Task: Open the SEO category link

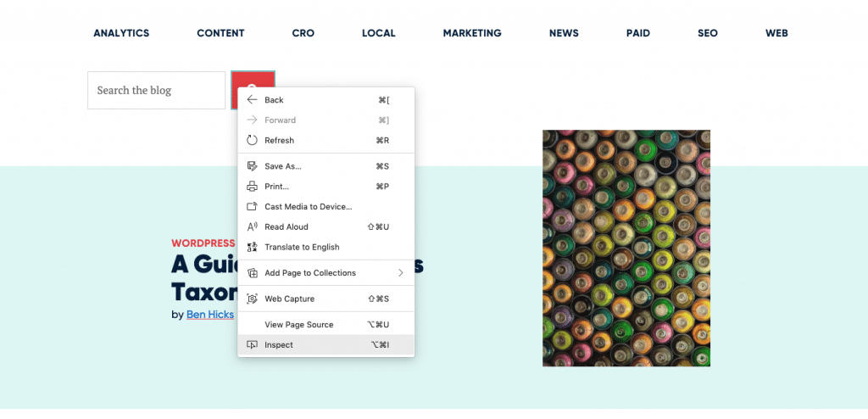Action: [707, 33]
